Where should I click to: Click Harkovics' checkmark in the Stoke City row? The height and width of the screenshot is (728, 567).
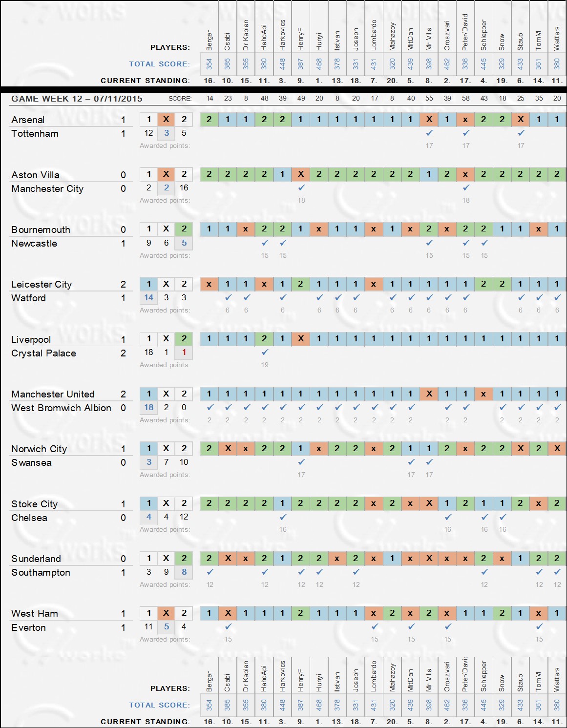pos(283,517)
